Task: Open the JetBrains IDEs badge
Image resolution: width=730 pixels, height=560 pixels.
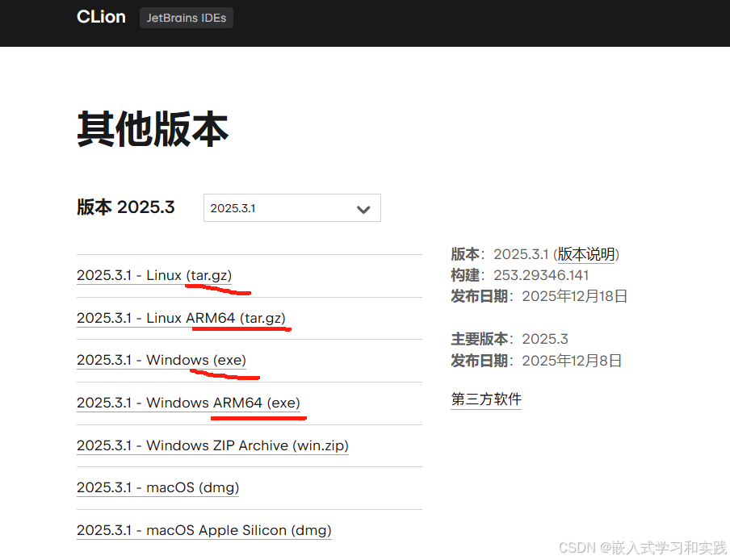Action: click(x=187, y=18)
